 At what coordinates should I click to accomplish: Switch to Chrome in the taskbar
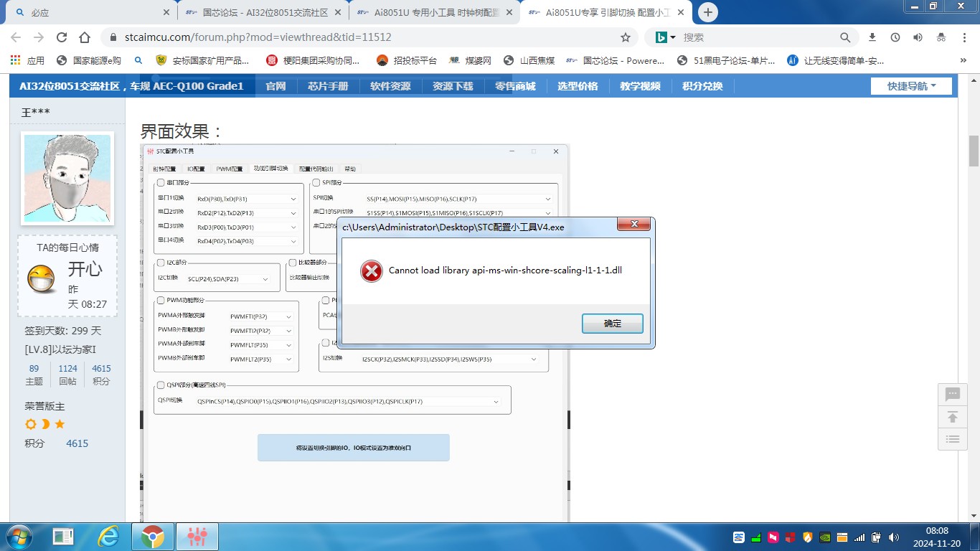[x=152, y=536]
